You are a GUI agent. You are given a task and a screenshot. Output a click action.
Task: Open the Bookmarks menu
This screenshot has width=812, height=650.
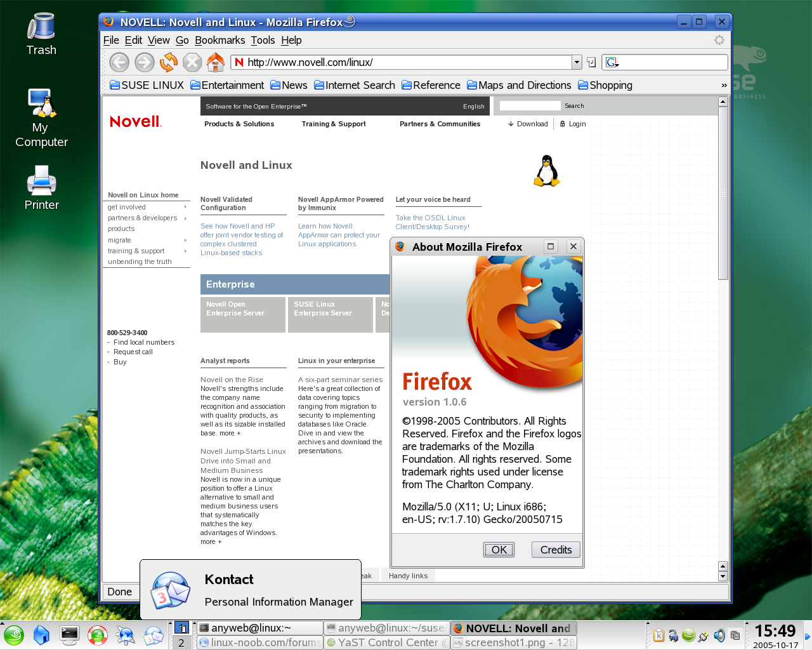click(x=219, y=40)
